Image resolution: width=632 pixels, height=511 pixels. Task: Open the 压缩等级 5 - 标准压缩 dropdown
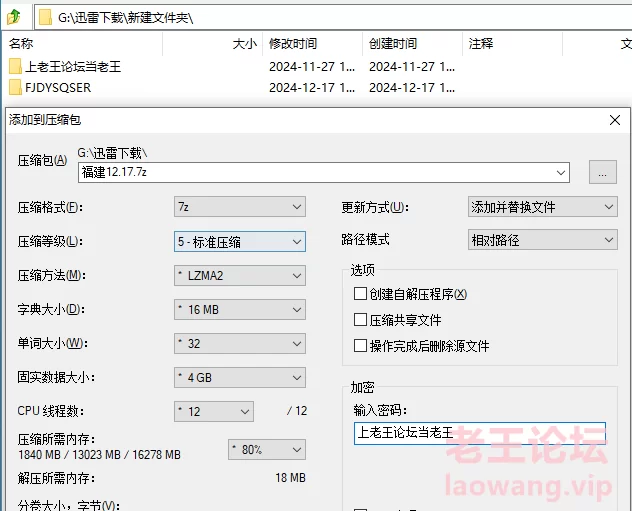[240, 242]
